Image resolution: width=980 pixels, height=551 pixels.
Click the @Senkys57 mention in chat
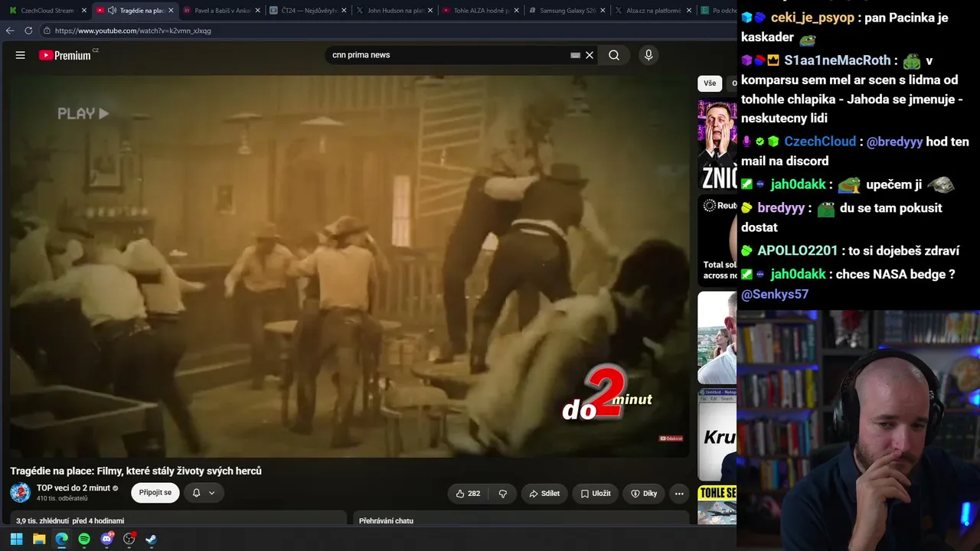tap(775, 294)
